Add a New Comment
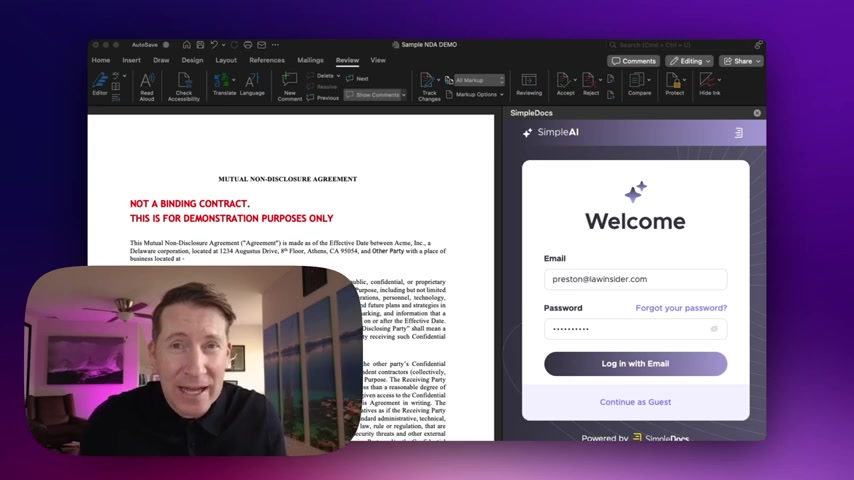 coord(289,86)
